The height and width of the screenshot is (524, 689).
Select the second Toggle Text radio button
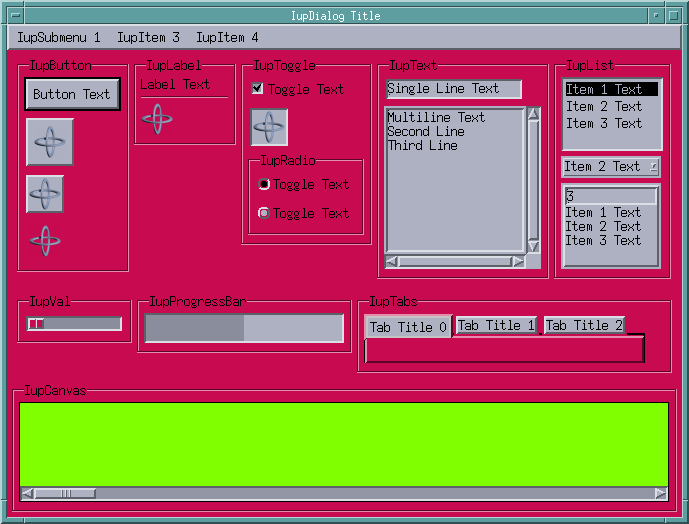click(264, 213)
